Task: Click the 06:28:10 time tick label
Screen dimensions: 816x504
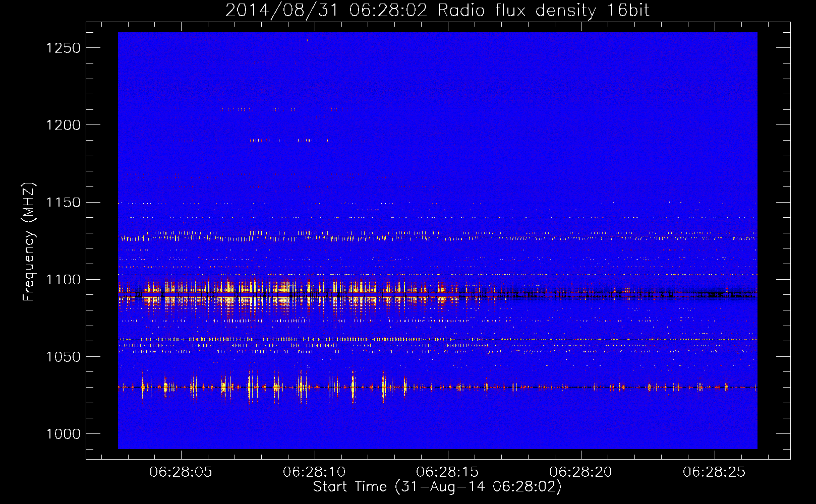Action: tap(314, 472)
